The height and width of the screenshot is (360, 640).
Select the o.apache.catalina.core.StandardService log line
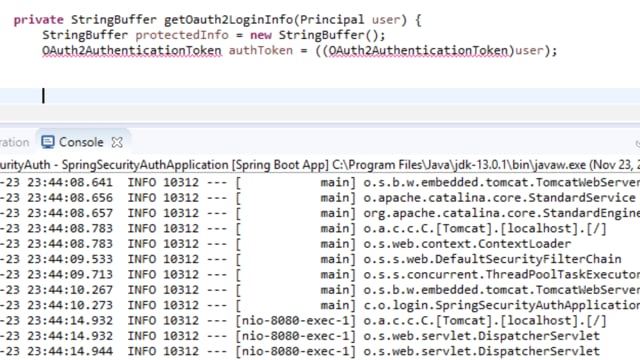click(x=320, y=198)
